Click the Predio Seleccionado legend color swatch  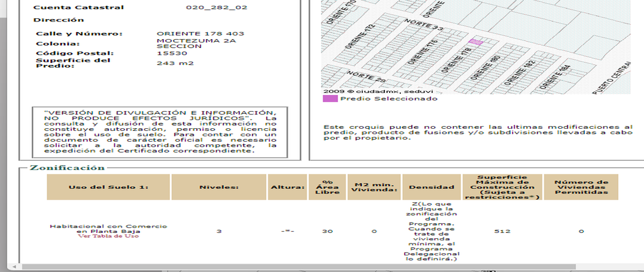(x=330, y=98)
